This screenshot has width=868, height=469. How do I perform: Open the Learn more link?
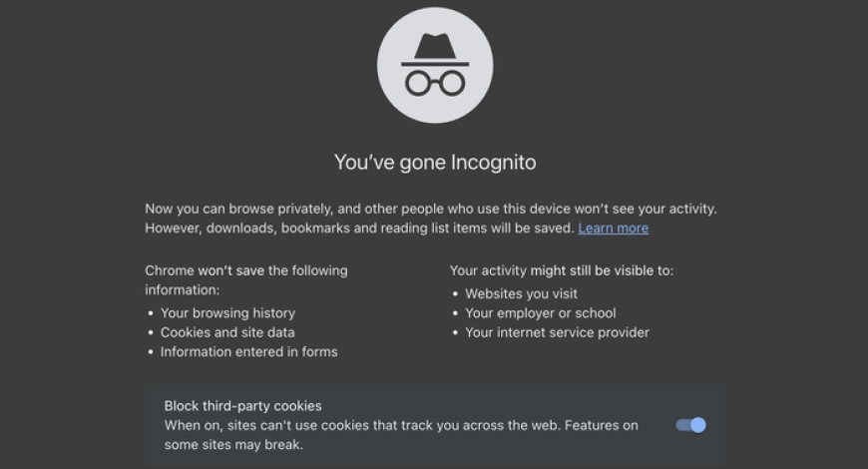[x=614, y=229]
